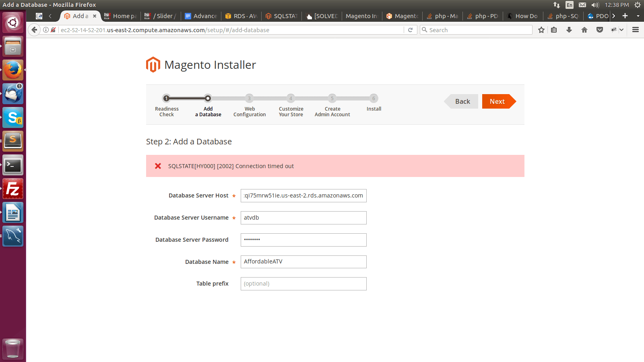Open the sound volume indicator

pos(595,5)
